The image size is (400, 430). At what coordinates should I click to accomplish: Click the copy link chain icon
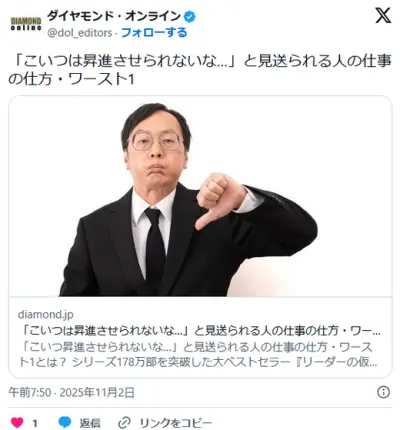[x=124, y=423]
